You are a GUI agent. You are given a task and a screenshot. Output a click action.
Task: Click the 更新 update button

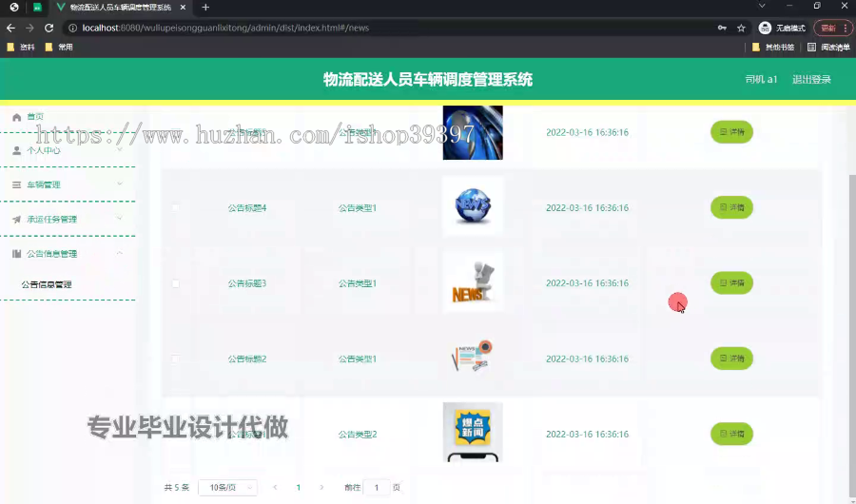point(827,28)
